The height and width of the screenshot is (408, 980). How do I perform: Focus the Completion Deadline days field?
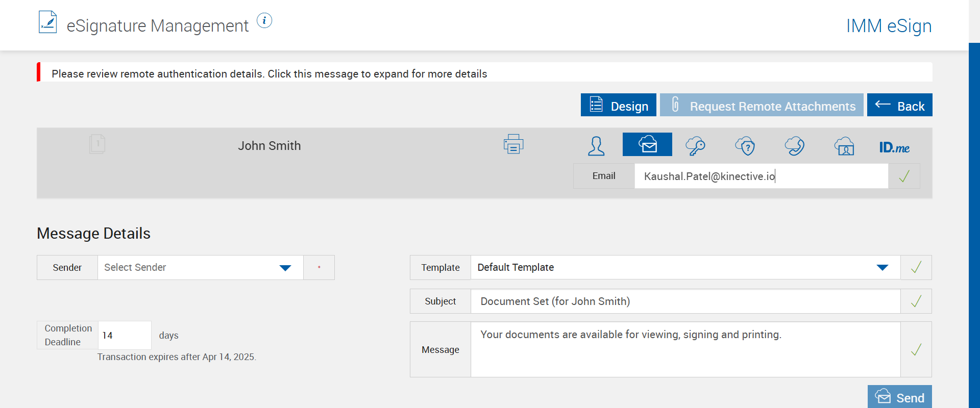124,336
